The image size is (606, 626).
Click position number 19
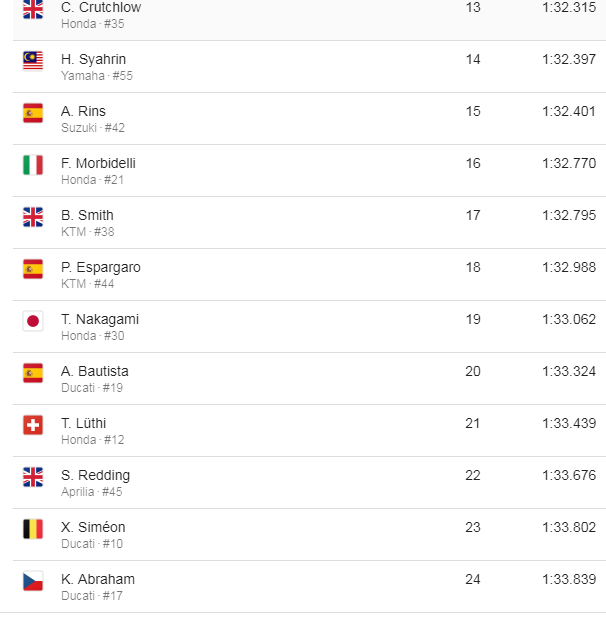pos(473,319)
